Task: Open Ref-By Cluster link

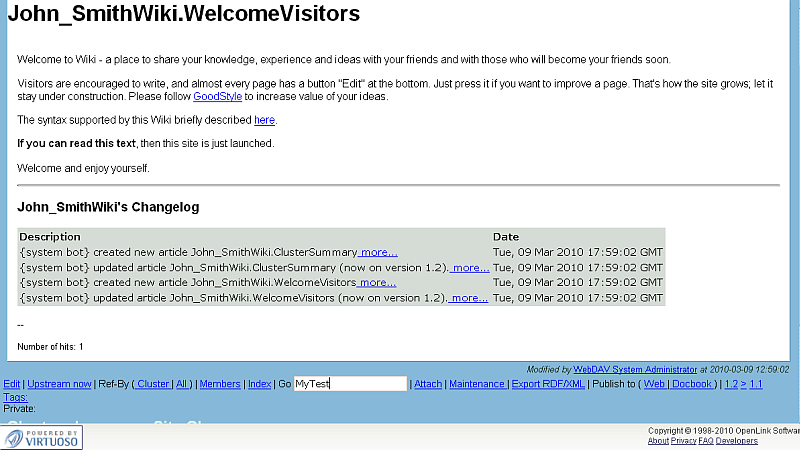Action: 153,384
